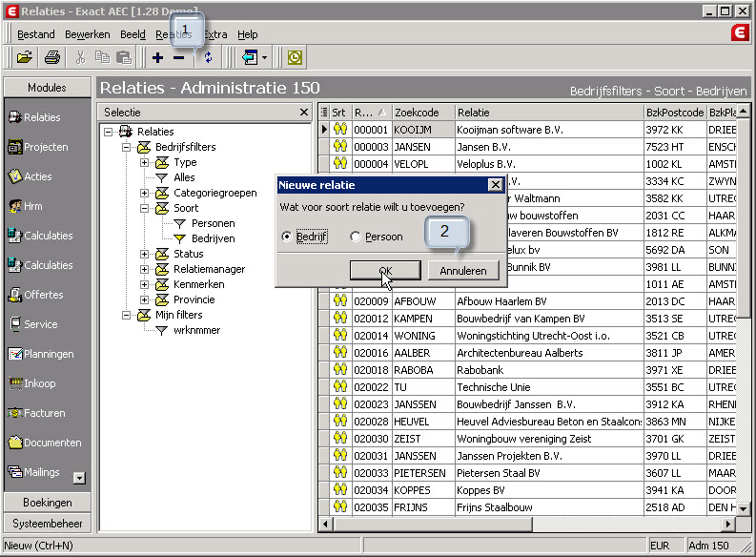Expand the Kenmerken node

point(144,284)
